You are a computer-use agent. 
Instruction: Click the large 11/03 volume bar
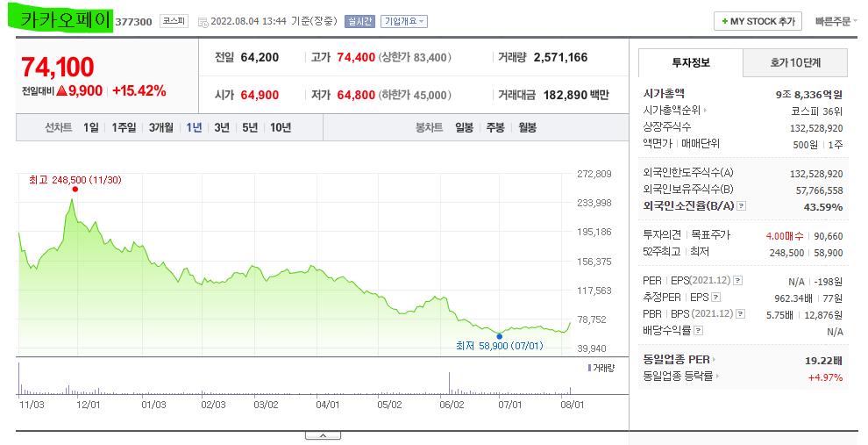(18, 378)
